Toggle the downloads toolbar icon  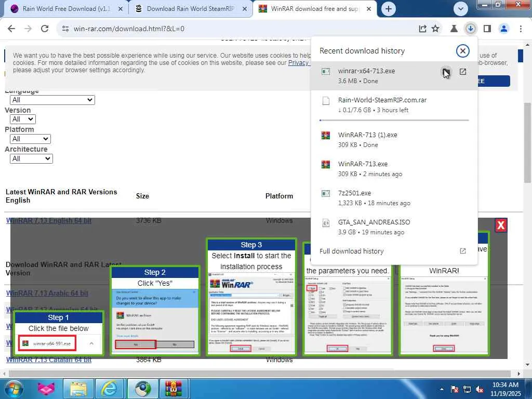(470, 29)
